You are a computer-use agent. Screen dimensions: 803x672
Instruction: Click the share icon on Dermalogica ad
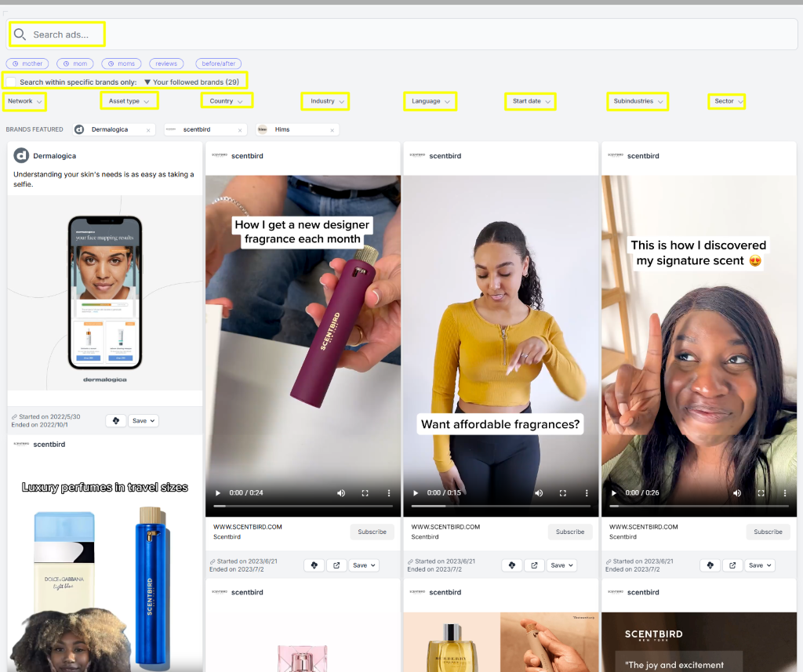[116, 420]
